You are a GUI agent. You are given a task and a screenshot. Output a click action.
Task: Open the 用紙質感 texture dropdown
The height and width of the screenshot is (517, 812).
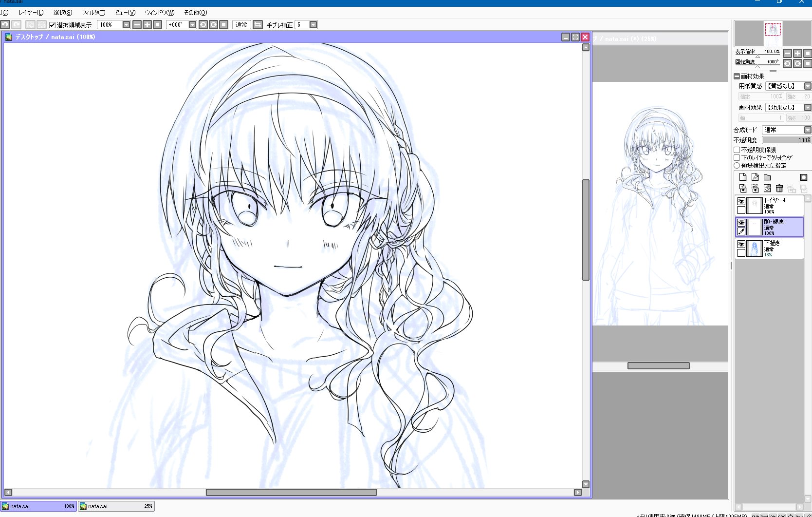click(x=808, y=86)
